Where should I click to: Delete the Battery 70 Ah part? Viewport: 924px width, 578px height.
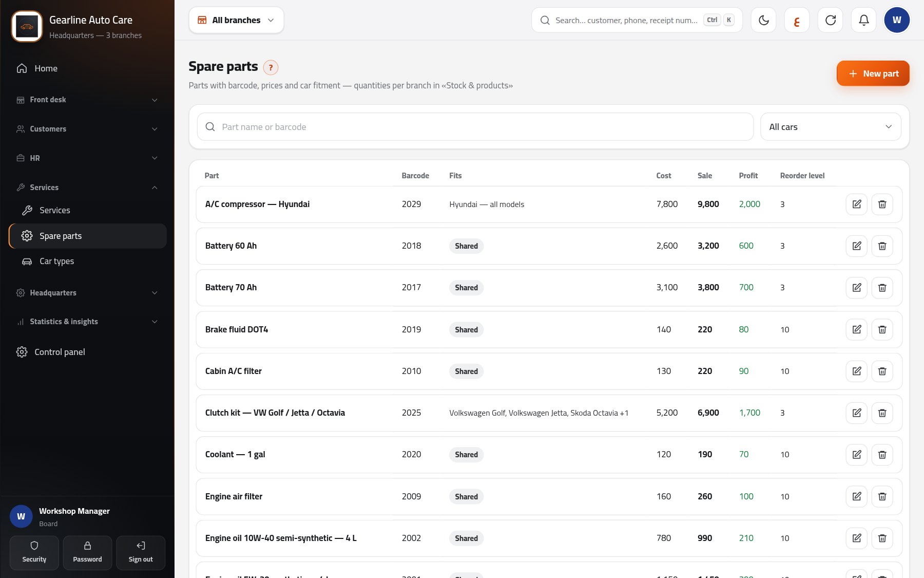(x=882, y=288)
